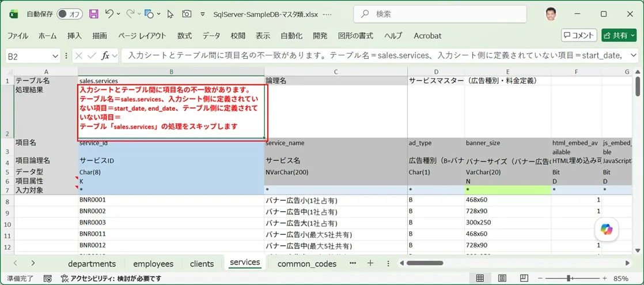Open the 開発 ribbon tab
Screen dimensions: 644x285
(320, 36)
